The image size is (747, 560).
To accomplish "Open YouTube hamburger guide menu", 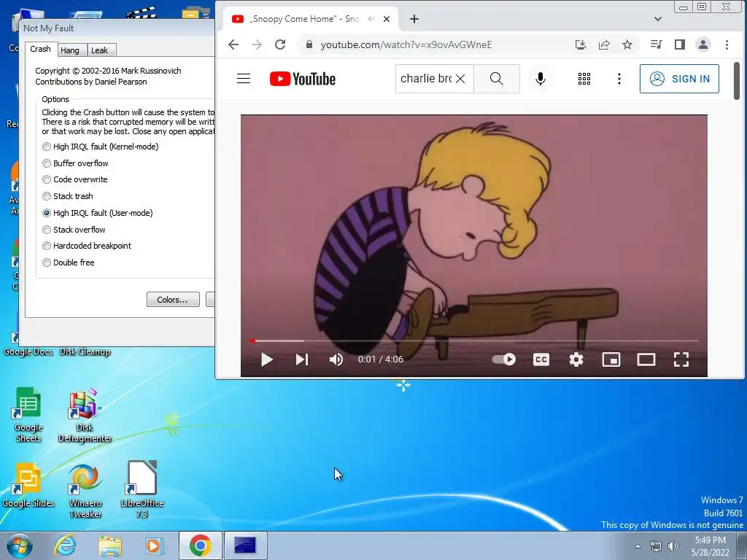I will coord(244,79).
